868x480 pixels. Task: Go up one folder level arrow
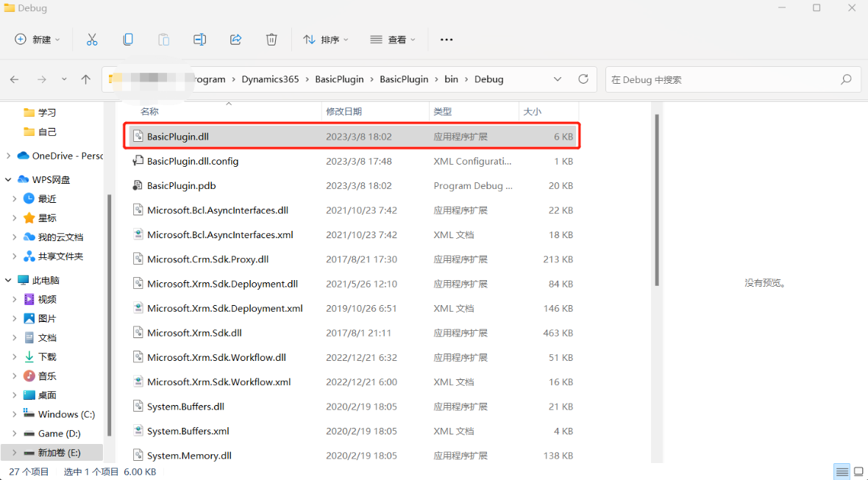[x=85, y=79]
